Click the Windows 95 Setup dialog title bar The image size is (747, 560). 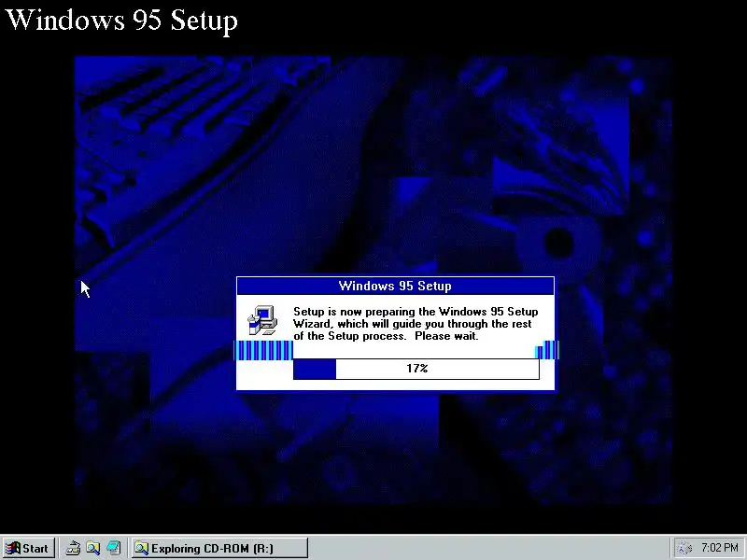[x=395, y=287]
